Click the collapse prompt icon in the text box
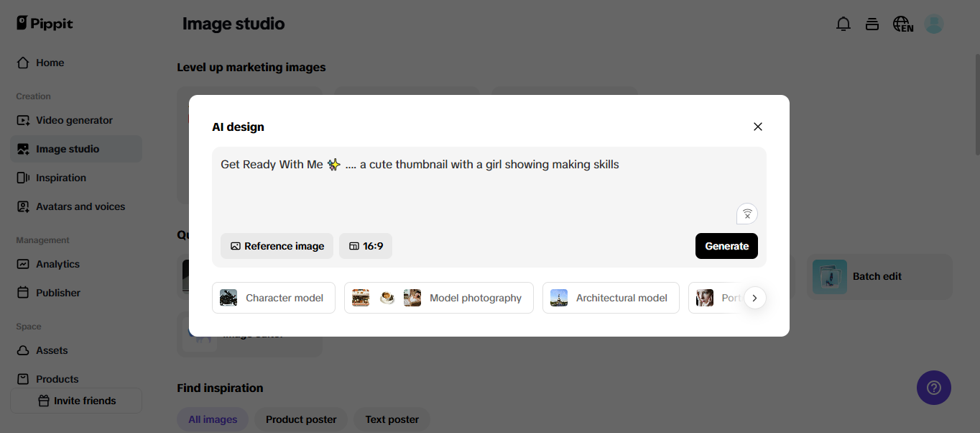980x433 pixels. tap(747, 214)
